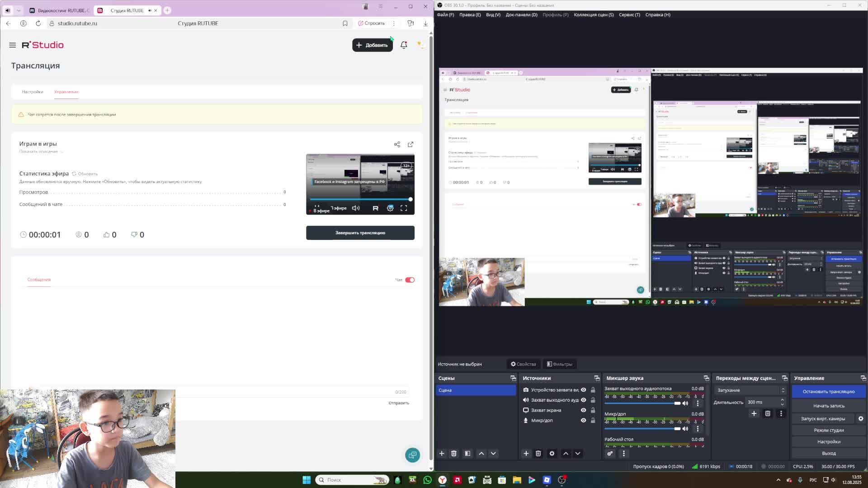Mute the Микр/доп audio channel

(685, 429)
